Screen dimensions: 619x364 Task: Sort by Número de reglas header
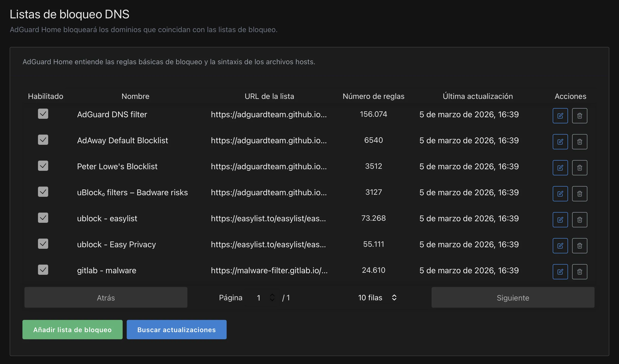tap(373, 96)
